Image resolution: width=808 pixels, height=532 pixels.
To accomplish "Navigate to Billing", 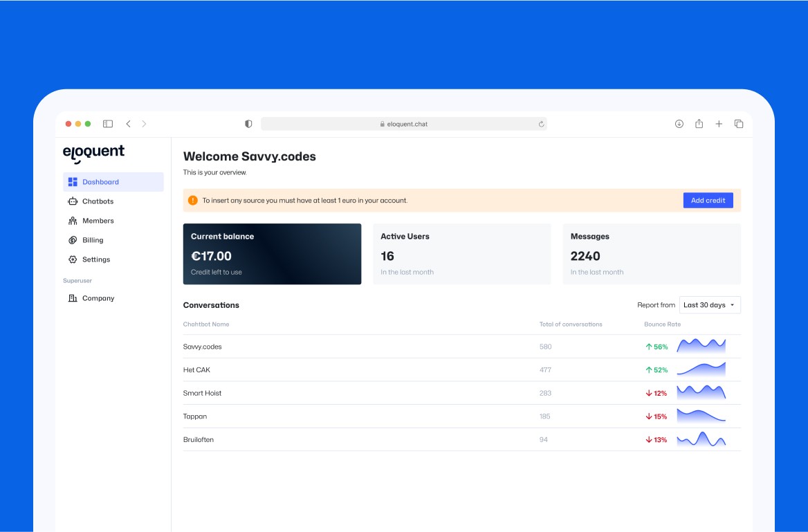I will [113, 240].
